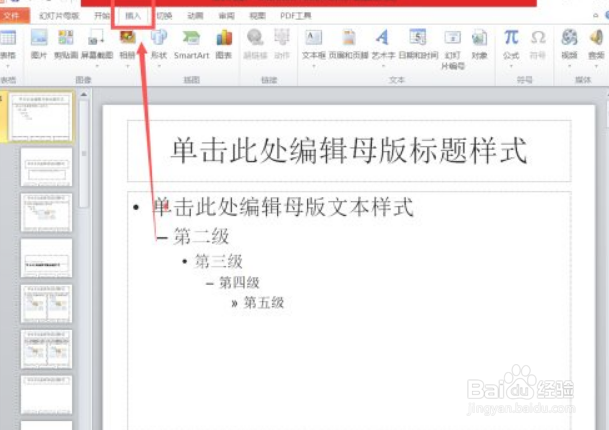Click the 艺术字 (WordArt) icon

383,38
